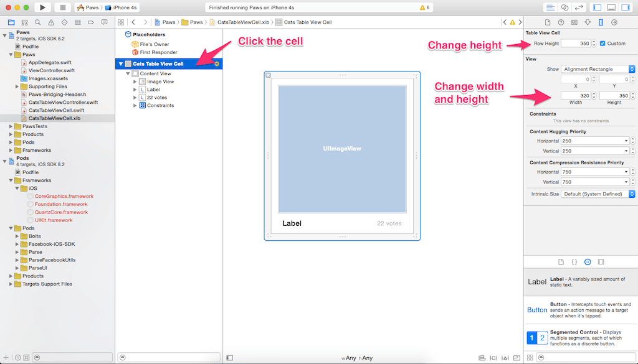Open the issue navigator warning triangle
The image size is (638, 364).
51,21
